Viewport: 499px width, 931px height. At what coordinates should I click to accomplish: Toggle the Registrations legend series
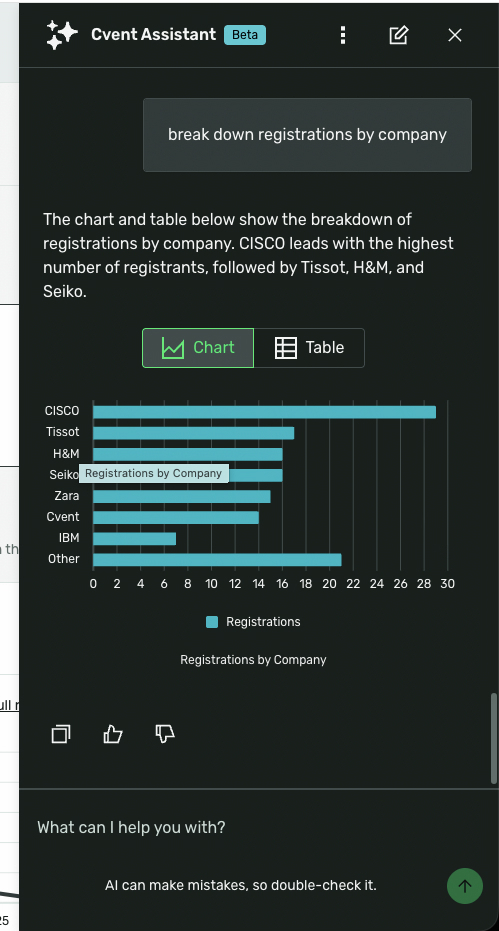[253, 622]
